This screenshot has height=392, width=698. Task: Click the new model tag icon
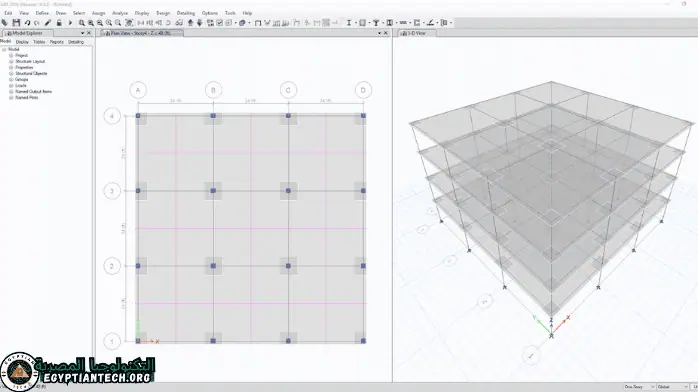(x=4, y=23)
